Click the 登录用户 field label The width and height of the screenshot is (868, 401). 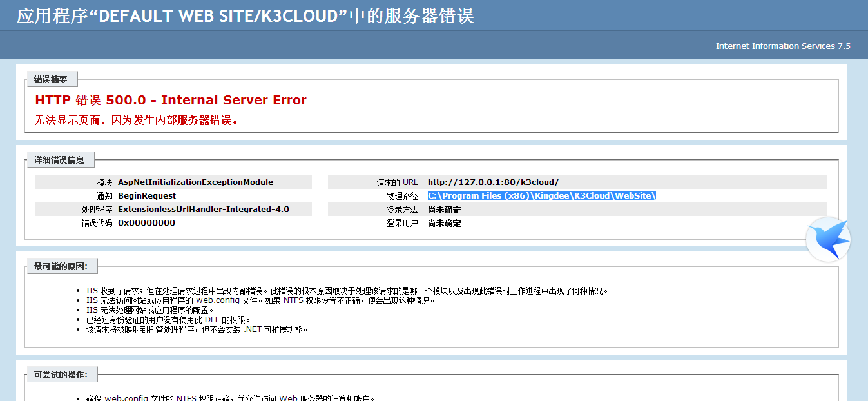tap(402, 223)
